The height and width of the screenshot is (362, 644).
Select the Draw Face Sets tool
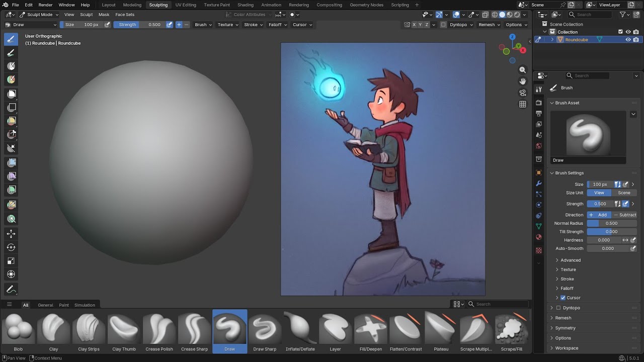(x=11, y=79)
